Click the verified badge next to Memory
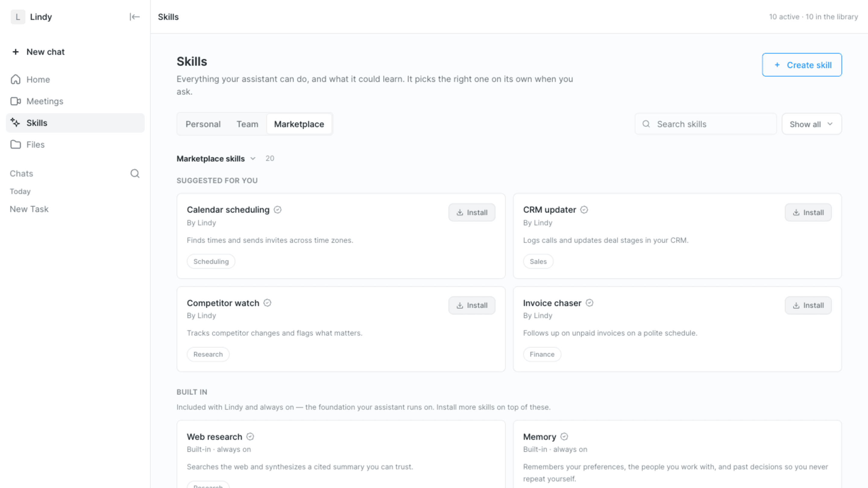The width and height of the screenshot is (868, 488). (x=564, y=437)
